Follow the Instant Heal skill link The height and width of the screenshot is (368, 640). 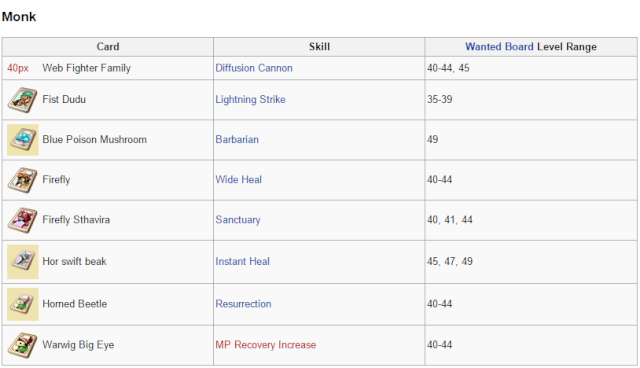[x=242, y=262]
